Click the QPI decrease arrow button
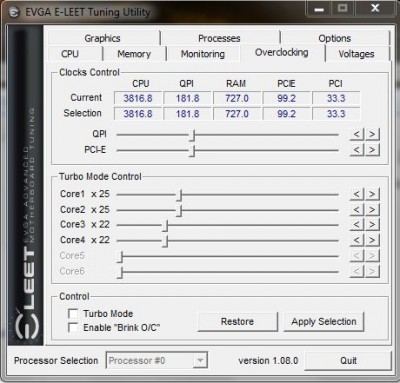400x383 pixels. click(357, 134)
